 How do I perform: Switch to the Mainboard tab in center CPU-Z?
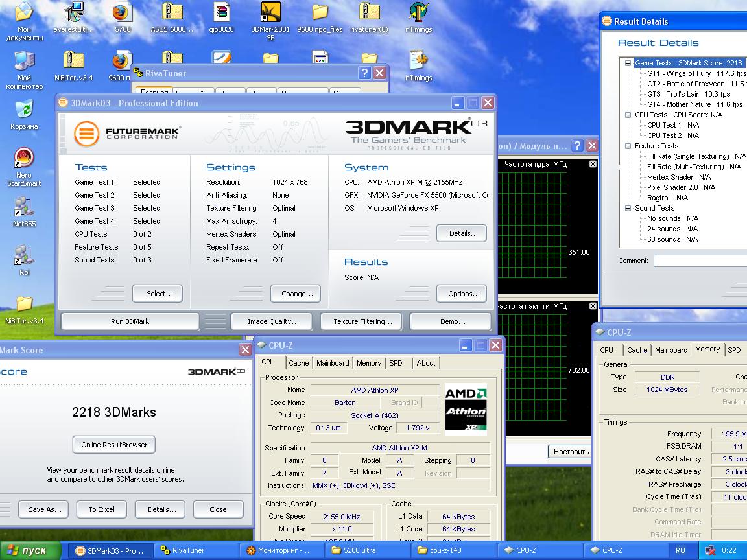coord(333,363)
